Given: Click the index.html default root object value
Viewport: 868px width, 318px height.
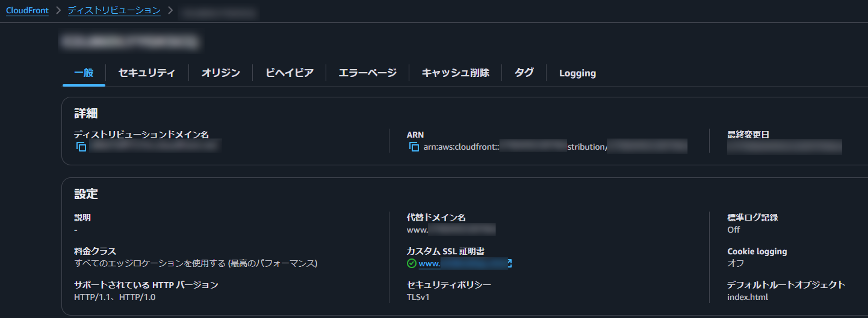Looking at the screenshot, I should point(747,297).
